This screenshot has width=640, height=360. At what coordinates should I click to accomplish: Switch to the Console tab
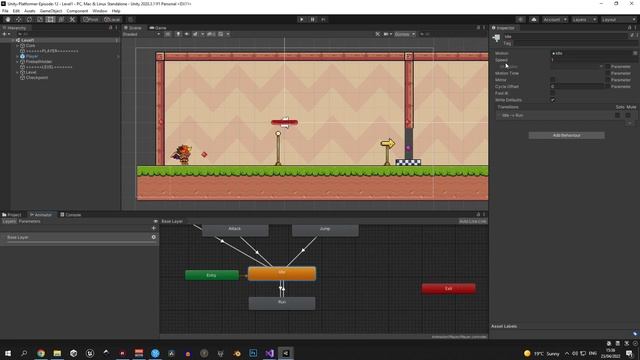click(71, 215)
